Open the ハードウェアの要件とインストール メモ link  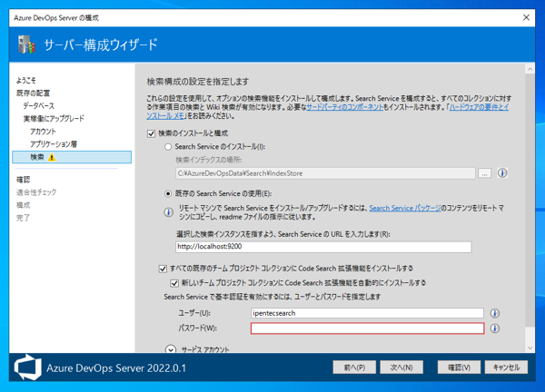[x=479, y=107]
